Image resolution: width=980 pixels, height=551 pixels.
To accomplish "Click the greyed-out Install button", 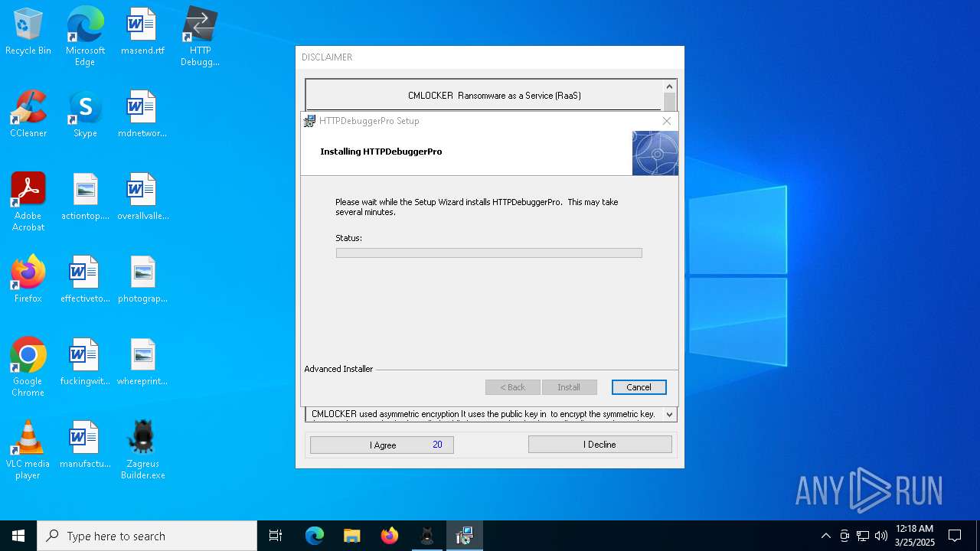I will click(569, 387).
